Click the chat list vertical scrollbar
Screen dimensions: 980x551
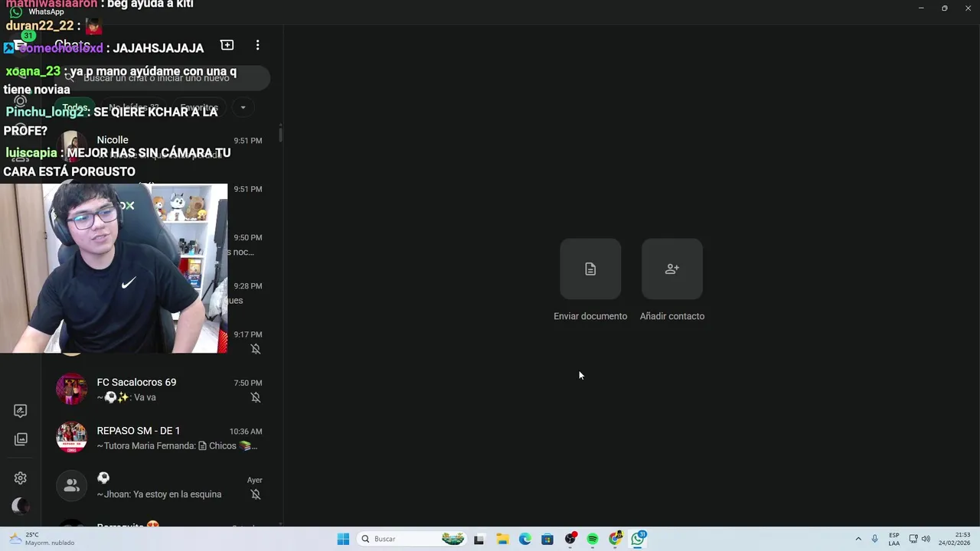click(280, 135)
